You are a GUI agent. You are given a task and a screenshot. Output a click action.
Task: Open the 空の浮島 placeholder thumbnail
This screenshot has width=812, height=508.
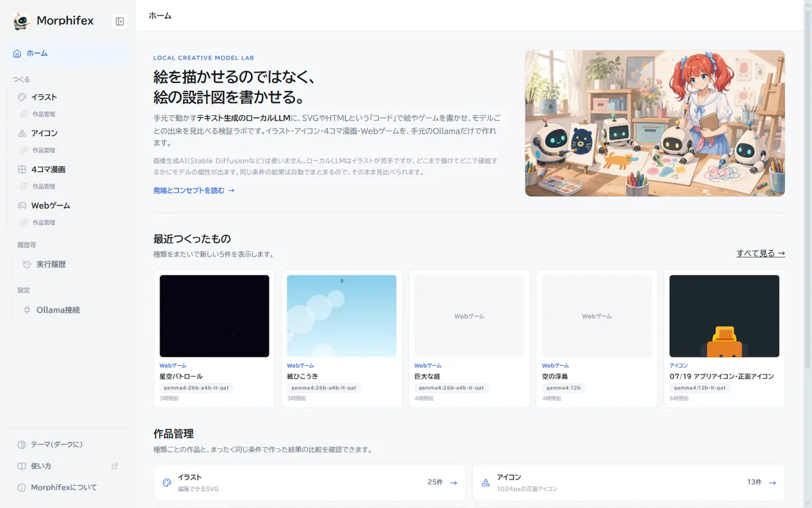(x=597, y=316)
